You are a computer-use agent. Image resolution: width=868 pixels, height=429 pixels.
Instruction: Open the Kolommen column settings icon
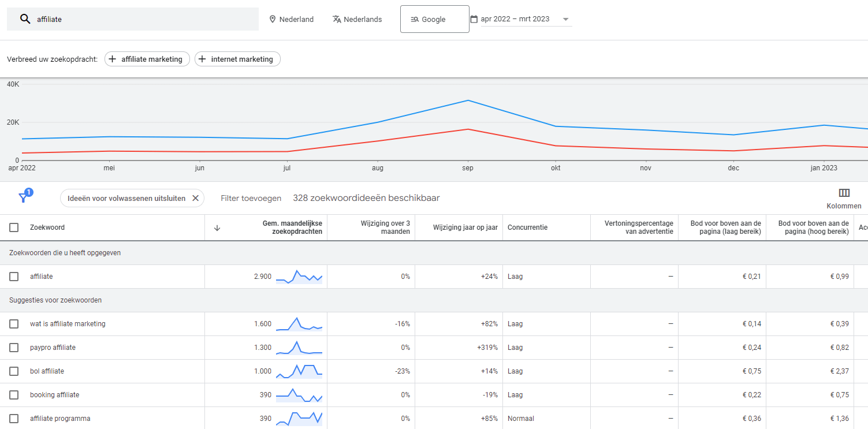[844, 193]
